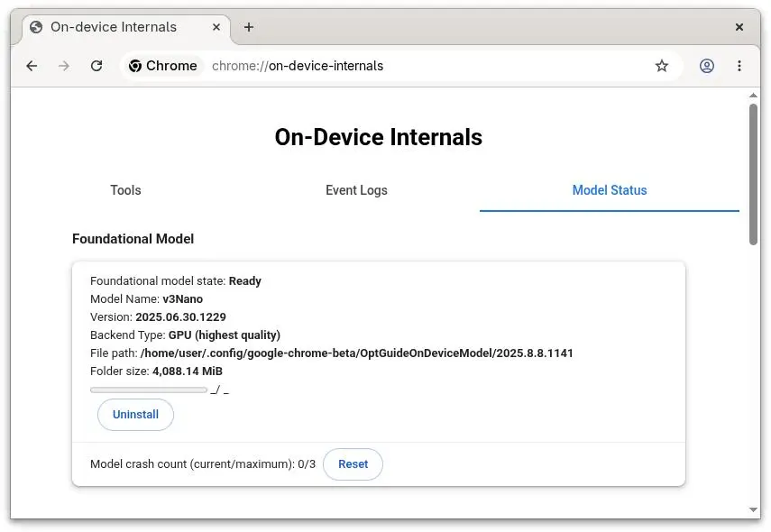Go back with the back arrow
The height and width of the screenshot is (532, 771).
click(32, 66)
